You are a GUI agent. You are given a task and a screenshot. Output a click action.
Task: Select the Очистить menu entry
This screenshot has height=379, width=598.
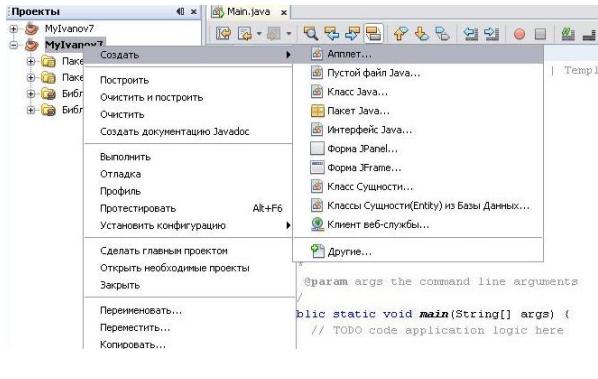click(188, 114)
